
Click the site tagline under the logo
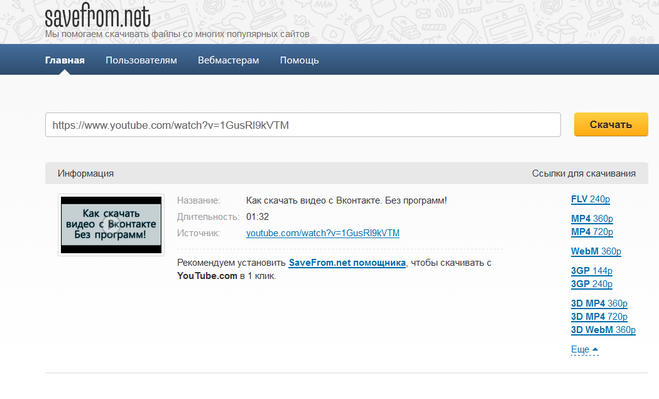177,34
